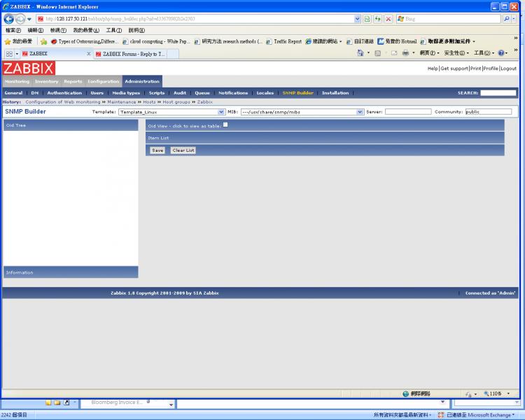This screenshot has width=525, height=420.
Task: Click the red Stop loading icon
Action: coord(388,19)
